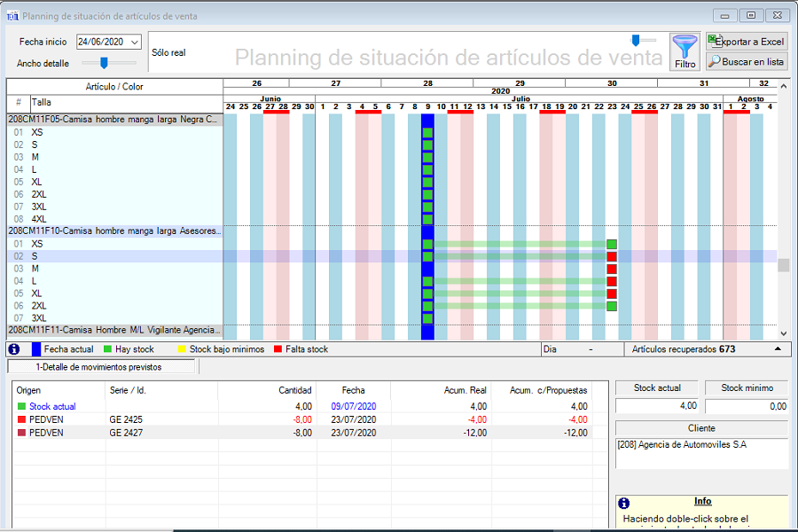Screen dimensions: 798x532
Task: Click the Ancho detalle slider handle
Action: click(x=104, y=62)
